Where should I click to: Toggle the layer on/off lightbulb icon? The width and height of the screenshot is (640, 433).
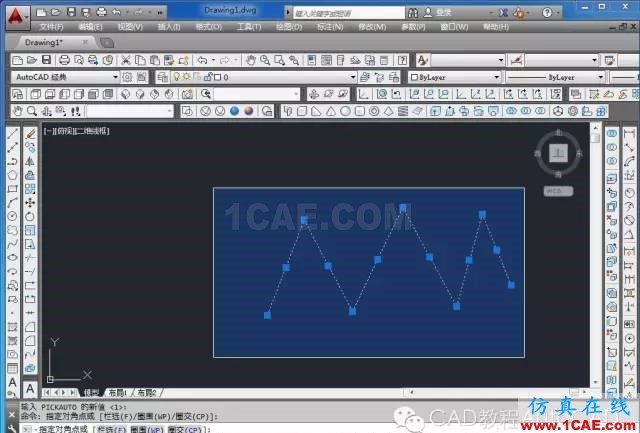pos(177,77)
